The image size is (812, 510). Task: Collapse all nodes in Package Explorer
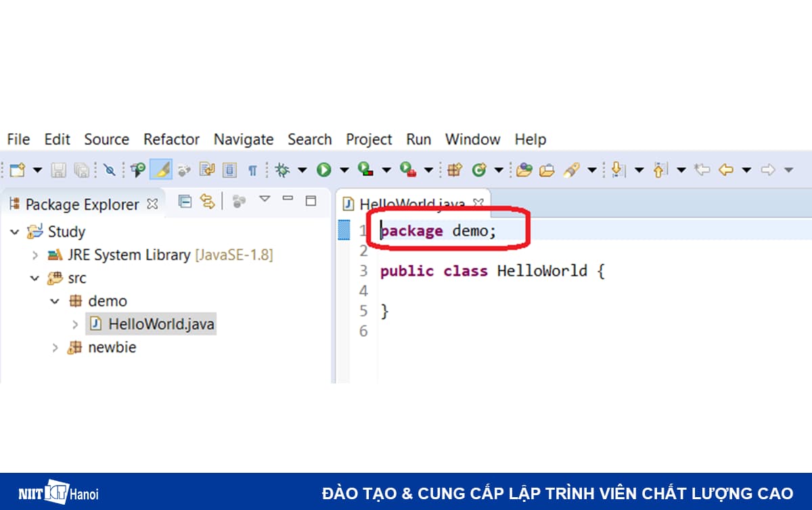[185, 201]
